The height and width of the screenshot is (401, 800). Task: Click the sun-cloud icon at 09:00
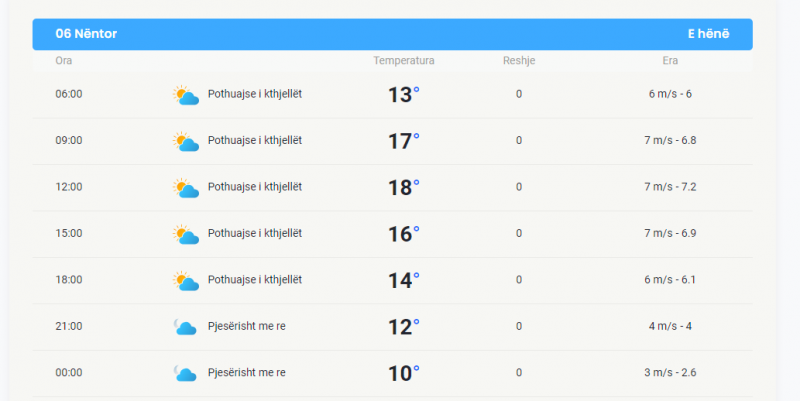tap(186, 141)
